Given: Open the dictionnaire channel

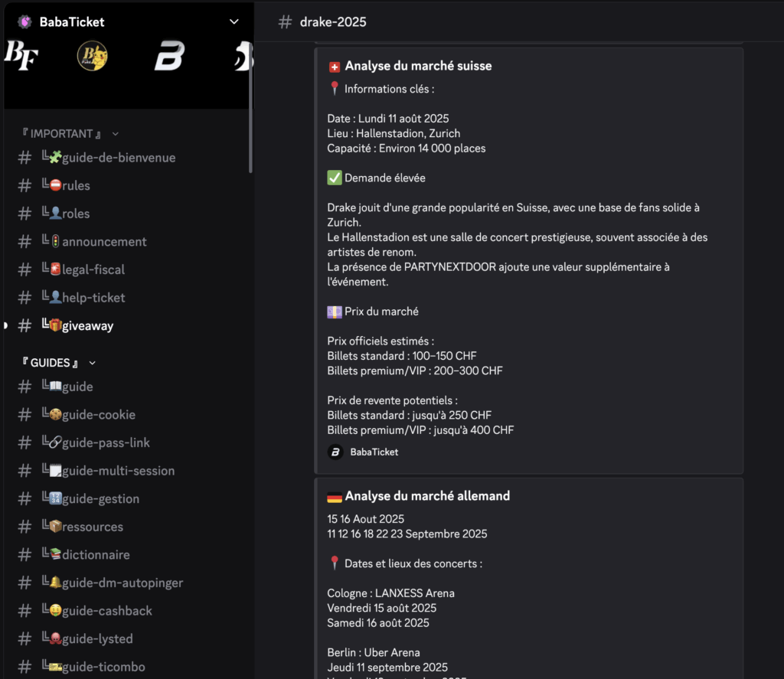Looking at the screenshot, I should tap(95, 555).
